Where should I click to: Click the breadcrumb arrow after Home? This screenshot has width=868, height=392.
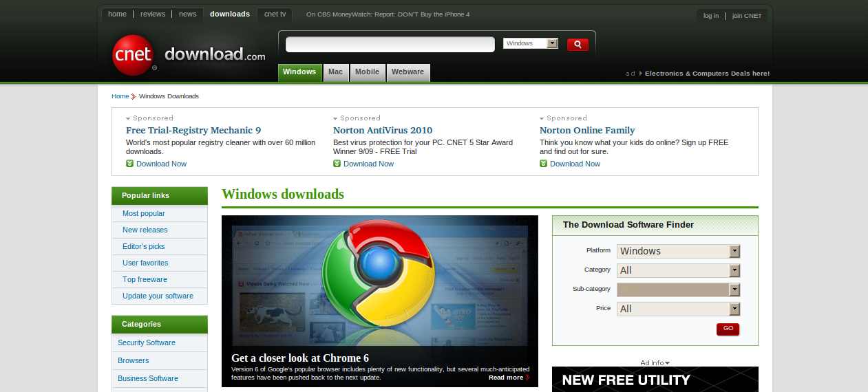134,96
